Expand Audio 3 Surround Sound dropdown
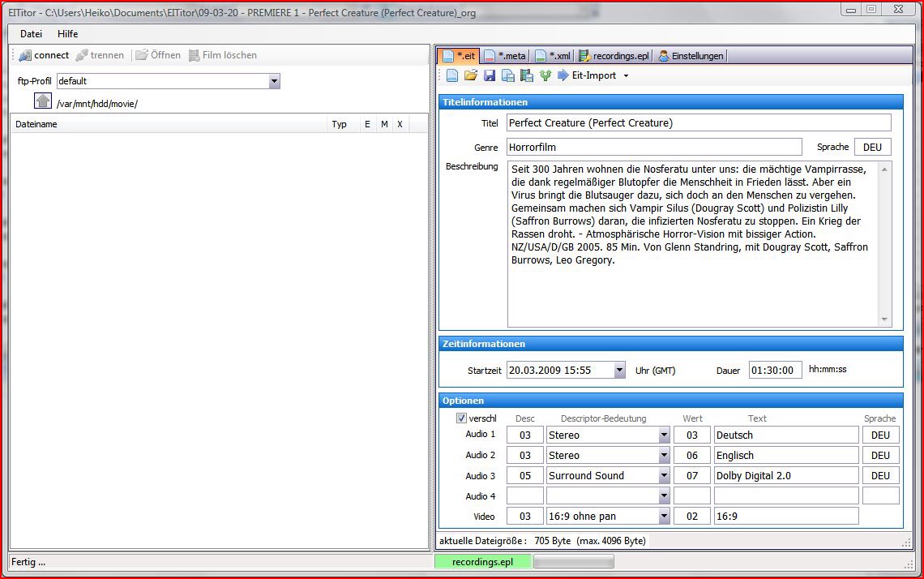 (664, 476)
